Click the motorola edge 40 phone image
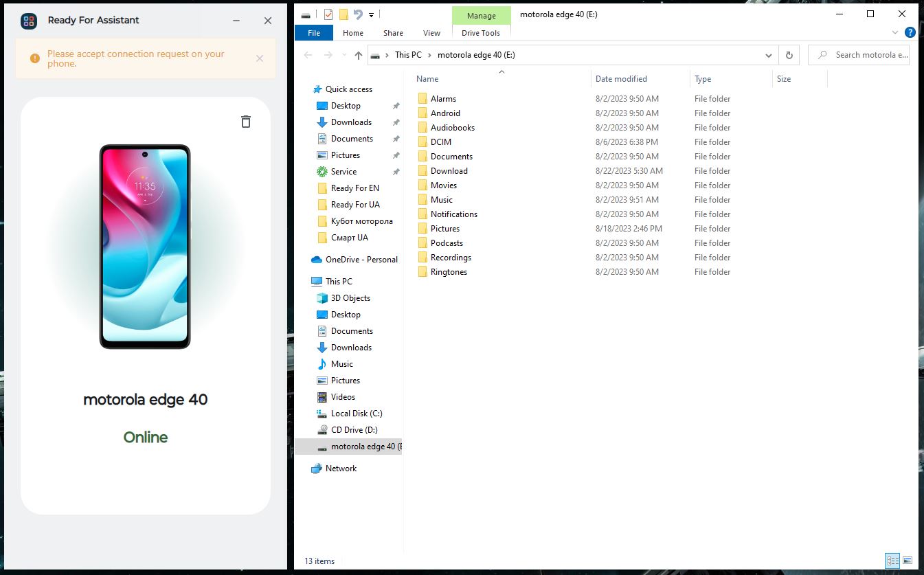Image resolution: width=924 pixels, height=575 pixels. [145, 247]
